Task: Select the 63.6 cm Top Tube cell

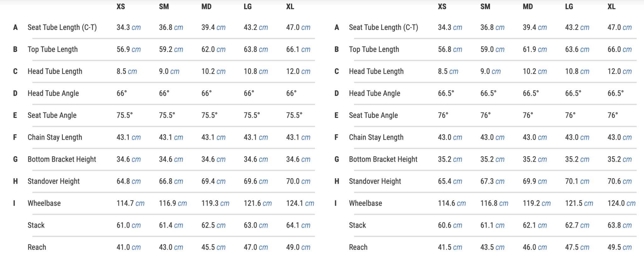Action: (577, 49)
